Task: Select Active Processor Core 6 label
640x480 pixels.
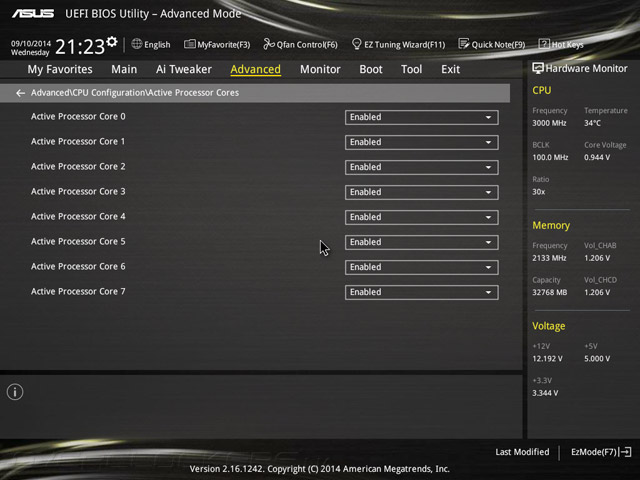Action: click(x=78, y=267)
